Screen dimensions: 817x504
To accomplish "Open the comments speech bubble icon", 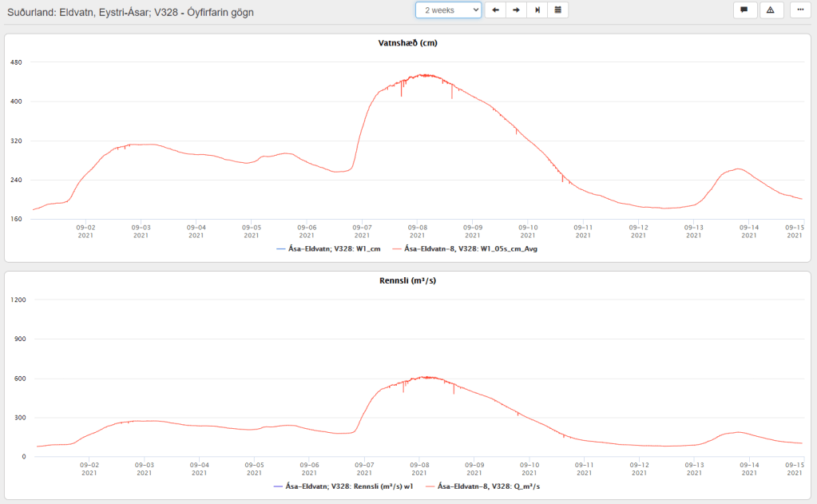I will tap(744, 10).
